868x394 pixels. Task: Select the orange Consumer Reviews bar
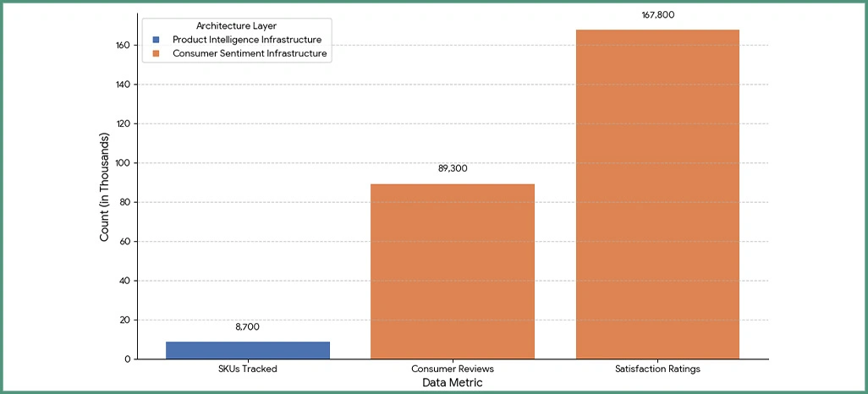click(x=453, y=271)
